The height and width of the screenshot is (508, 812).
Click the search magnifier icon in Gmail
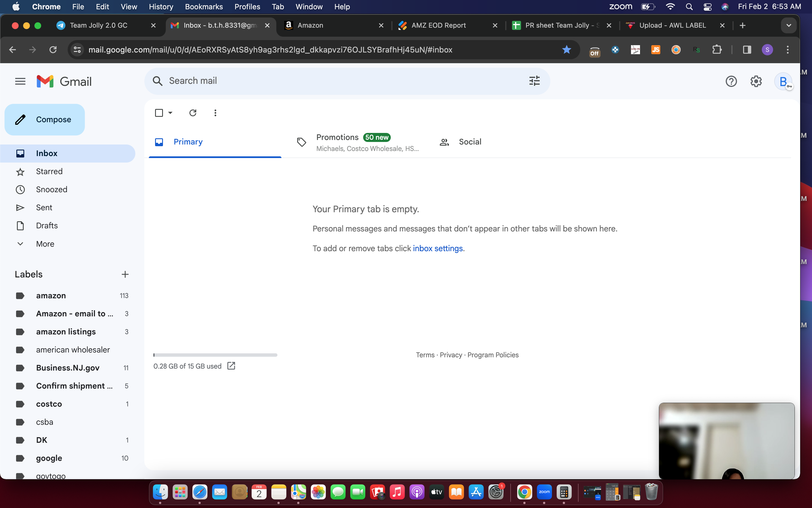click(x=157, y=81)
